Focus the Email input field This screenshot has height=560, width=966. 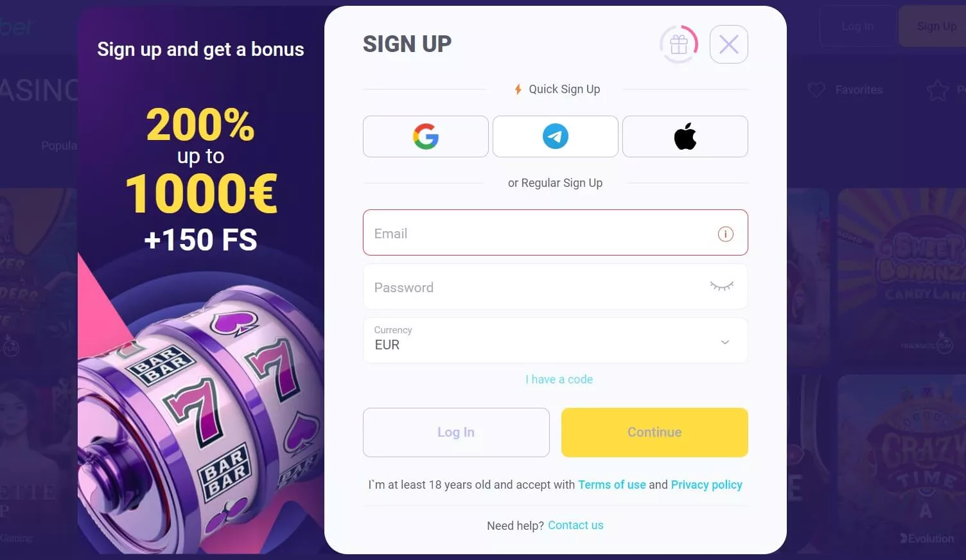pos(556,232)
